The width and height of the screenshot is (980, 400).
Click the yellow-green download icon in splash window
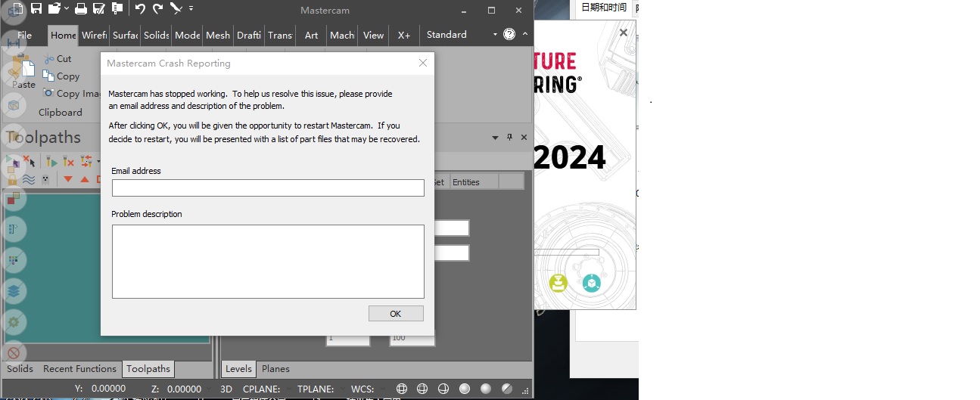click(558, 283)
